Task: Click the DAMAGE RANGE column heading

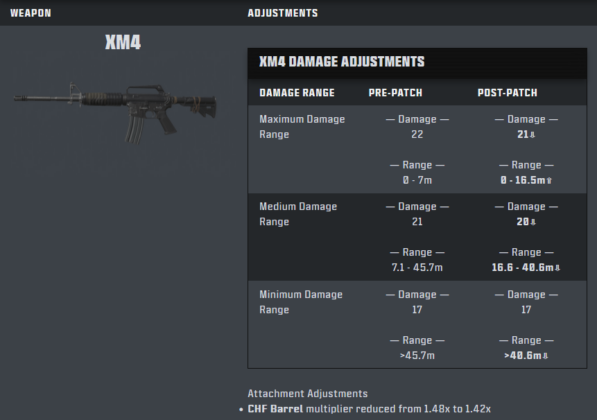Action: [297, 93]
